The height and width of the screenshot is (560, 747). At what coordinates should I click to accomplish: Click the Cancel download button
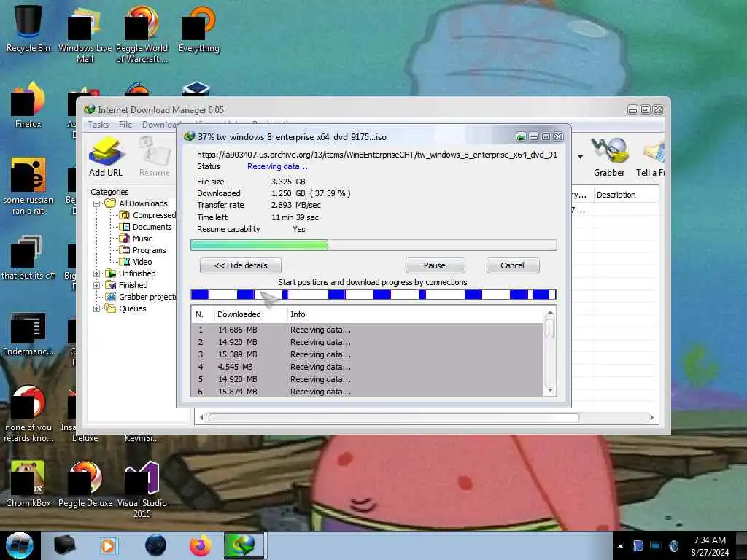click(x=513, y=265)
